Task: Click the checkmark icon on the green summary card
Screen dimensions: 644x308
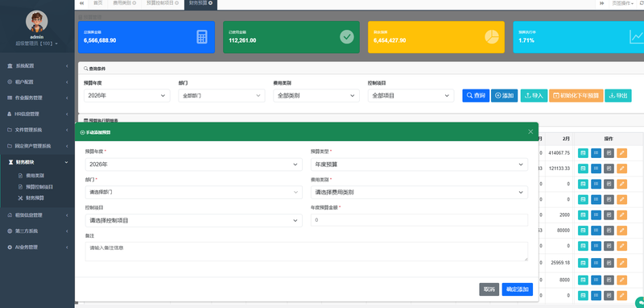Action: pos(347,36)
